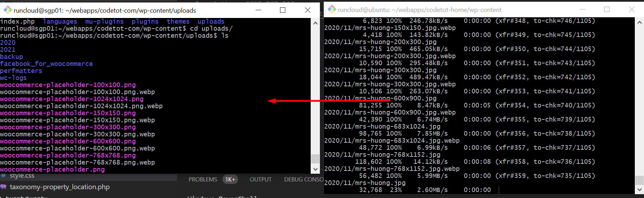Click woocommerce-placeholder-100x100.png.webp file name
Viewport: 644px width, 198px height.
(x=77, y=92)
